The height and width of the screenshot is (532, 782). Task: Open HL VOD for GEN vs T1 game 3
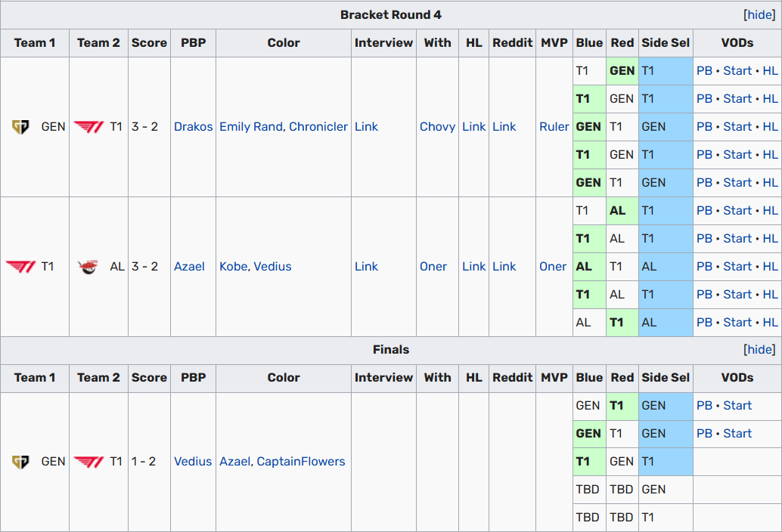point(770,127)
